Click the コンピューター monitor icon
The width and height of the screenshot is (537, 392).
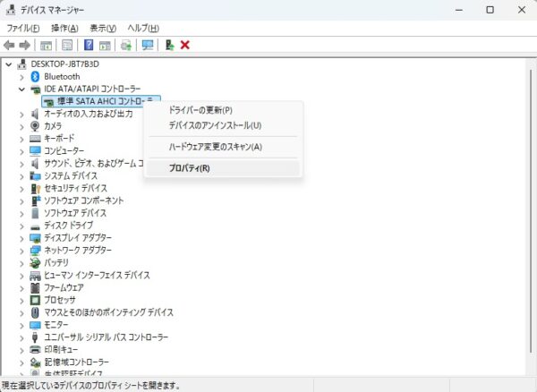click(35, 151)
